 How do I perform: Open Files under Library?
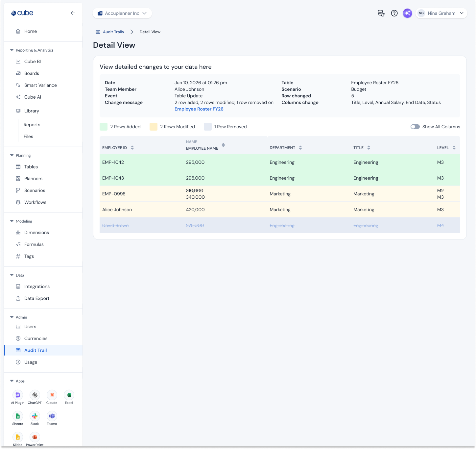pos(28,137)
